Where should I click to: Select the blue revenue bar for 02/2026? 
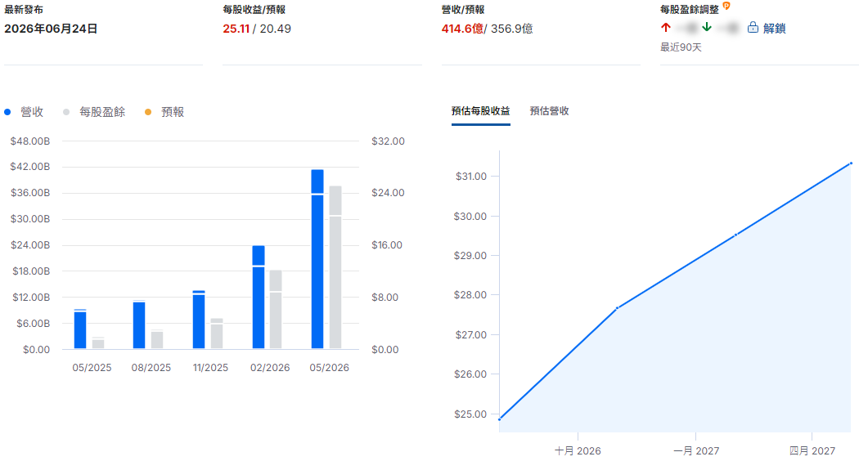click(259, 297)
